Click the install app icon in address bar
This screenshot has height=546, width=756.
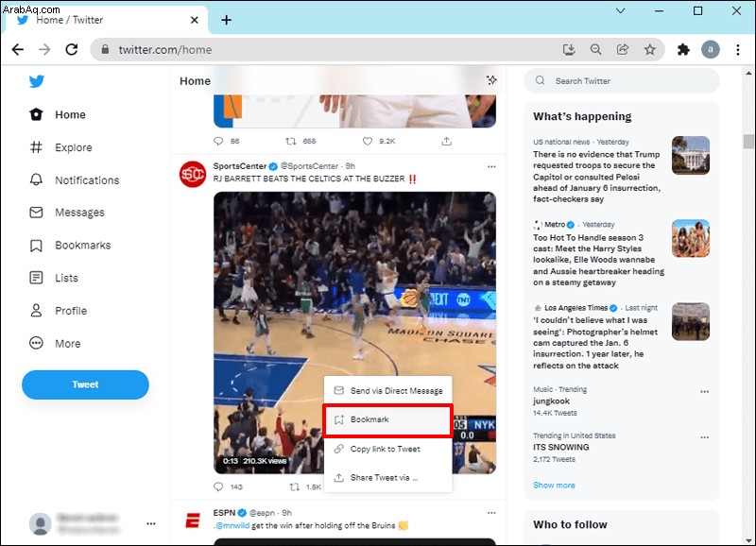(x=569, y=50)
